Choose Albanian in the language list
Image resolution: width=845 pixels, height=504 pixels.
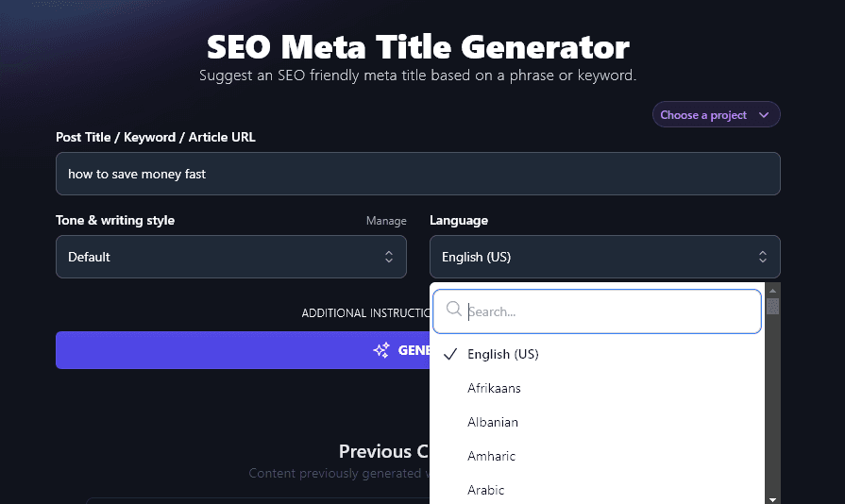pyautogui.click(x=492, y=422)
